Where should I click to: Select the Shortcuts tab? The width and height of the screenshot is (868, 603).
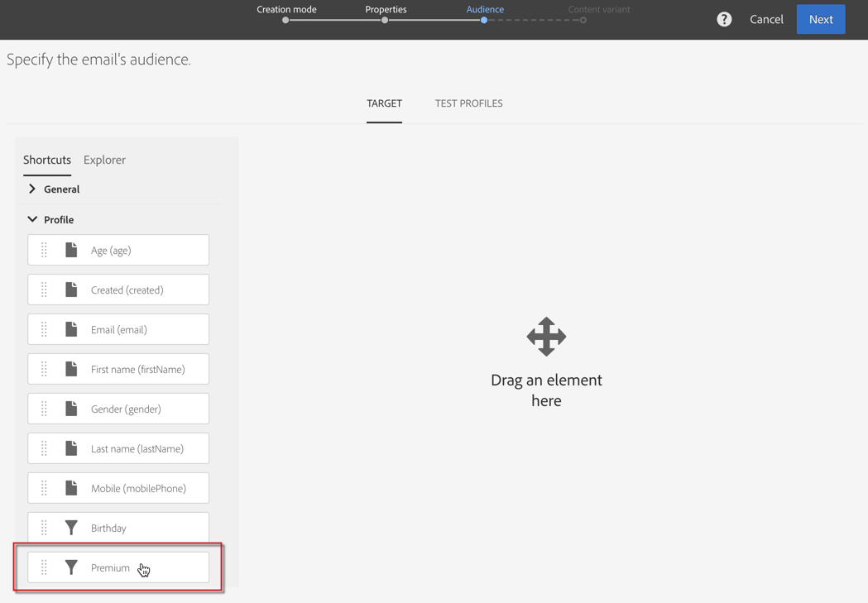coord(47,160)
